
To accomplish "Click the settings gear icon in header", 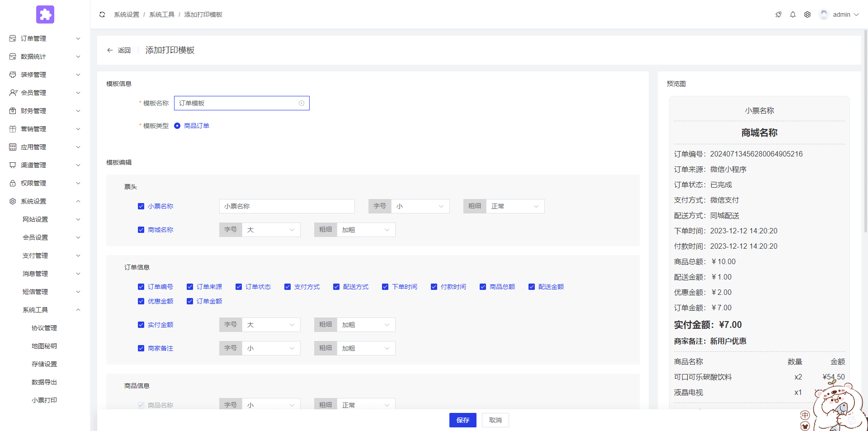I will tap(807, 14).
